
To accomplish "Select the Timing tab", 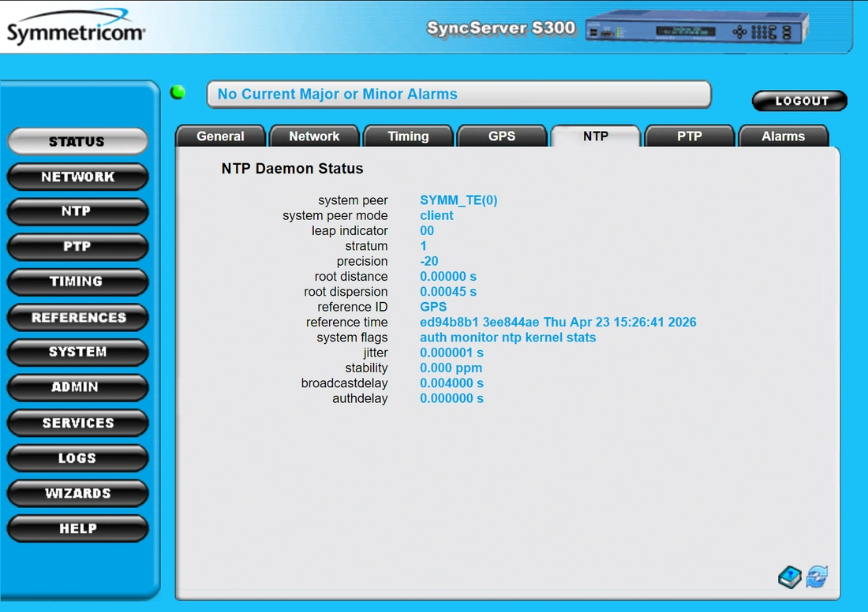I will (408, 136).
